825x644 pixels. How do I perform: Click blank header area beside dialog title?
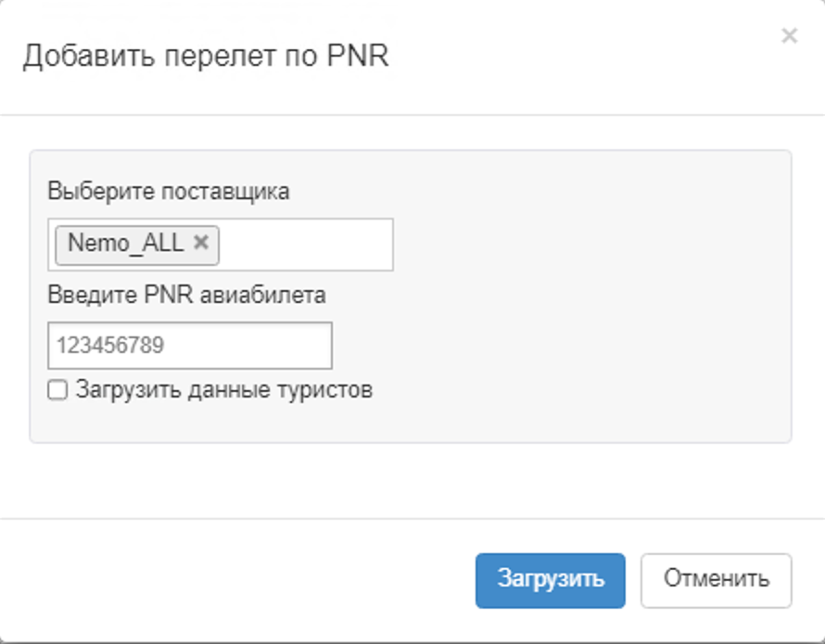click(575, 57)
